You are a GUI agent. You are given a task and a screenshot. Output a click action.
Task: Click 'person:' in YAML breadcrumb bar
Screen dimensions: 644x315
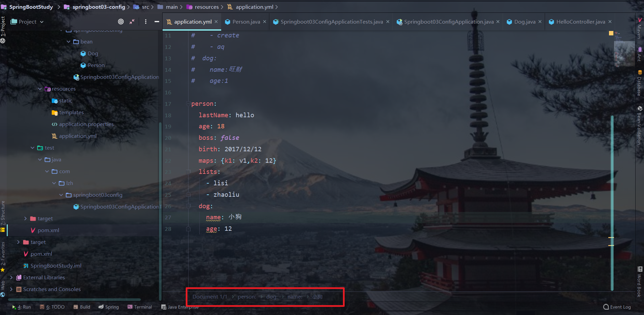(x=247, y=297)
